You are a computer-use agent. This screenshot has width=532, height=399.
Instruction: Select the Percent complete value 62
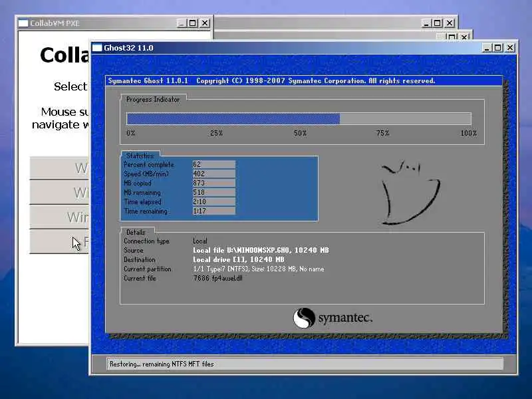click(213, 164)
